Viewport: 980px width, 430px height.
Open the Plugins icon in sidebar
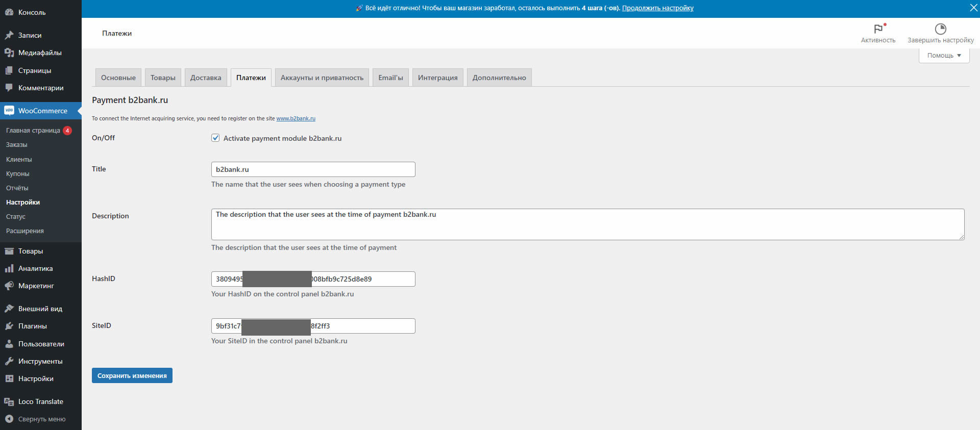coord(9,326)
